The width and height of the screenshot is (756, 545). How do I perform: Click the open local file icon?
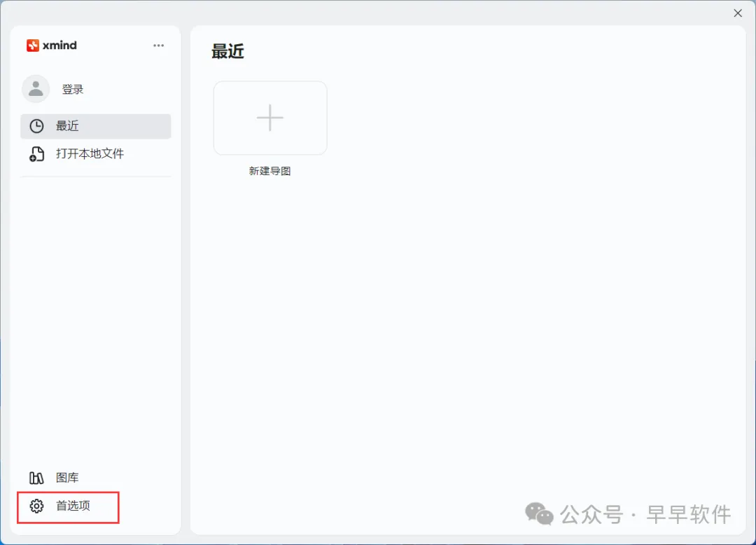pos(36,154)
